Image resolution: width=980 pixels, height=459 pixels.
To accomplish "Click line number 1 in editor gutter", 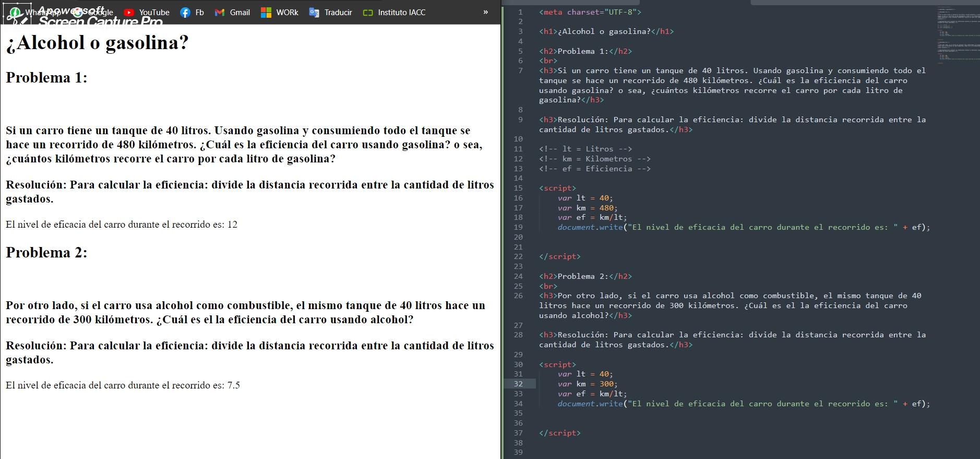I will pyautogui.click(x=520, y=12).
